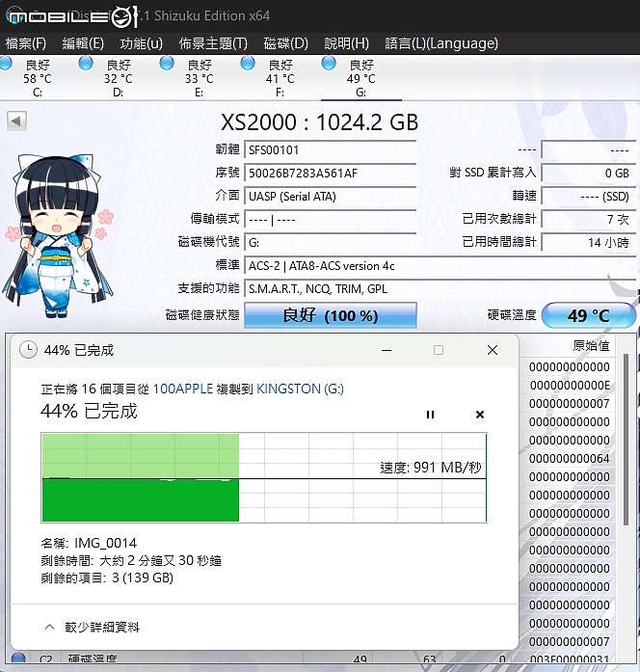Go to previous disk with left arrow
Viewport: 640px width, 672px height.
16,121
